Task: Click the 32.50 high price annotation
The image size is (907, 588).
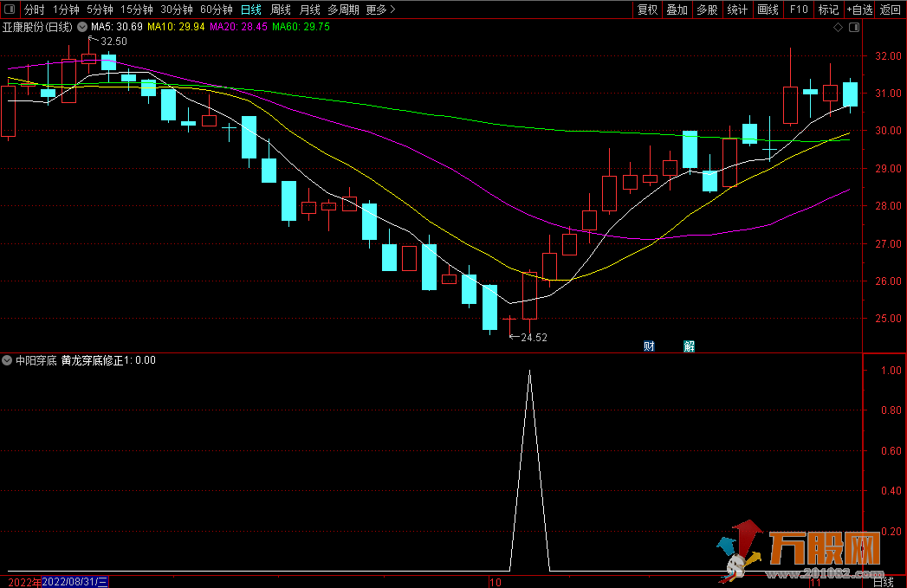Action: [113, 42]
